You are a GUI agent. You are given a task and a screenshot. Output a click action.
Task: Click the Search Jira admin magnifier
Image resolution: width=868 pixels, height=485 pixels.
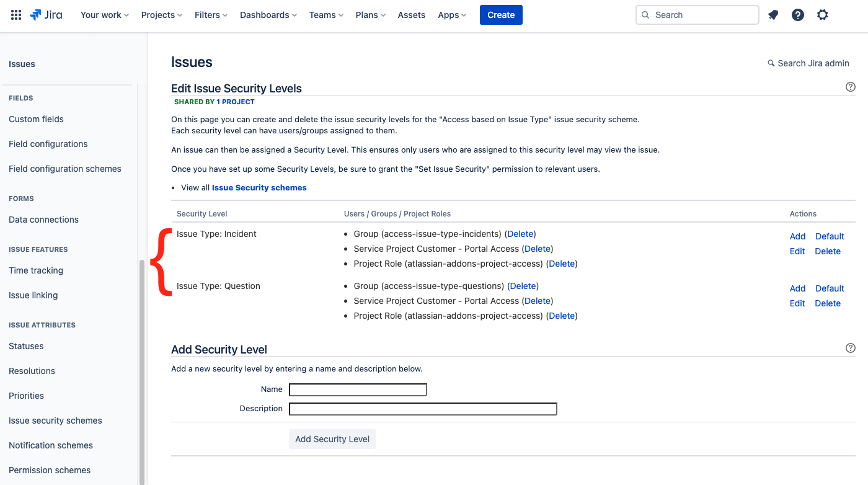pyautogui.click(x=771, y=63)
